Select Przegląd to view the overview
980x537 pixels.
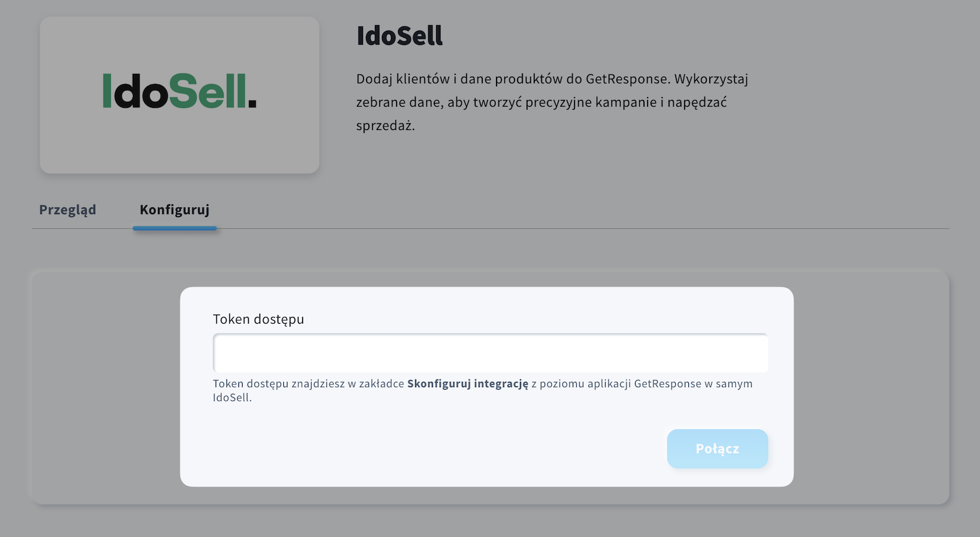tap(67, 210)
